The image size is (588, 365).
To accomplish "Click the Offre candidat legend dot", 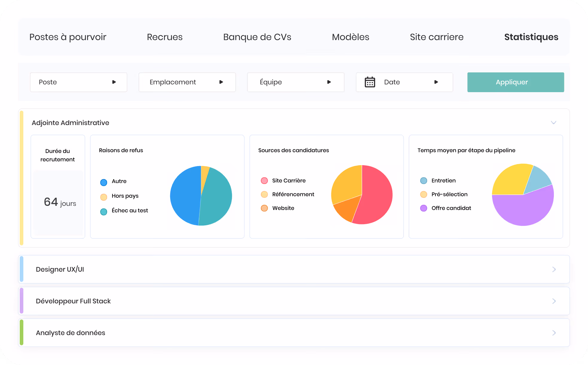I will click(x=424, y=208).
